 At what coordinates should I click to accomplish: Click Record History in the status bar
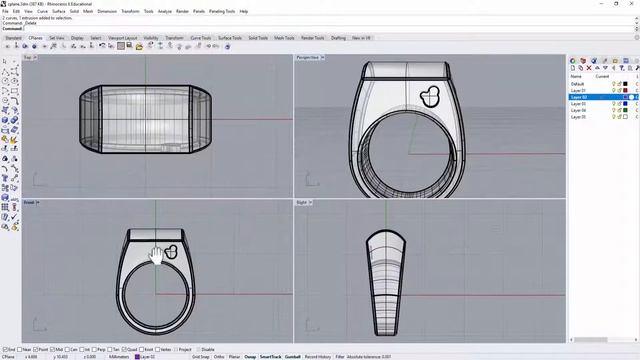pyautogui.click(x=318, y=357)
